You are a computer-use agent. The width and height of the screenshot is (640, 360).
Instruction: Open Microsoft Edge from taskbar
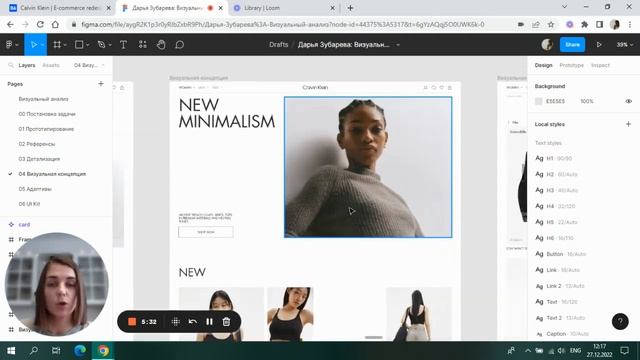(x=80, y=351)
